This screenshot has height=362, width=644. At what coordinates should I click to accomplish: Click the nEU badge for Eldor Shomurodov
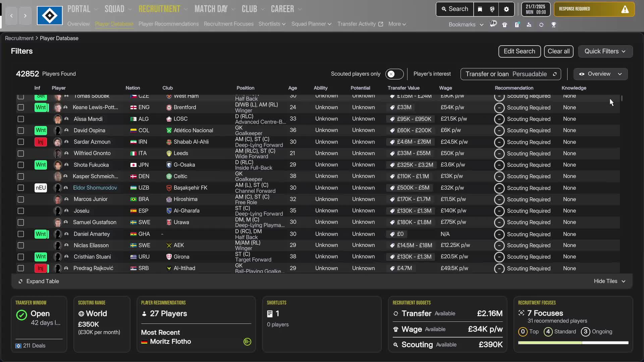pyautogui.click(x=41, y=188)
